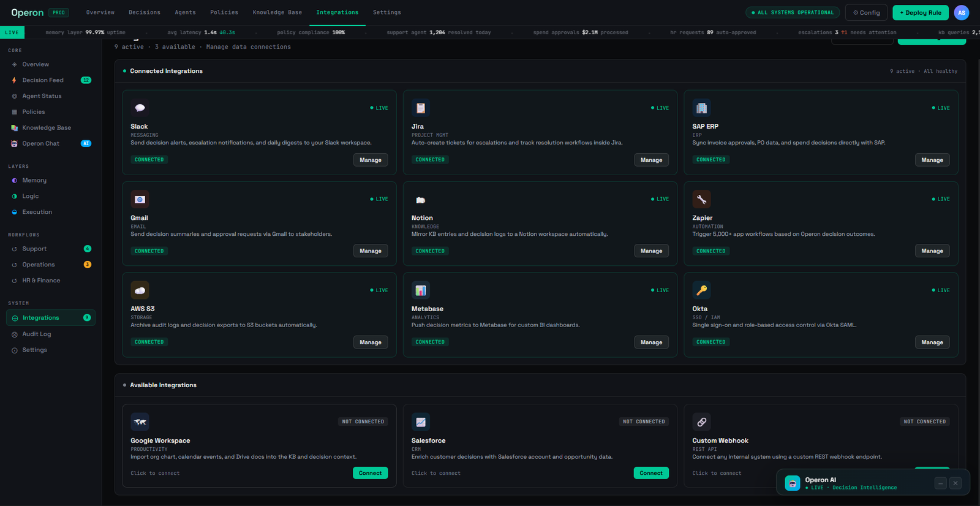Click the Okta LIVE status indicator
Screen dimensions: 980x506
pos(941,290)
